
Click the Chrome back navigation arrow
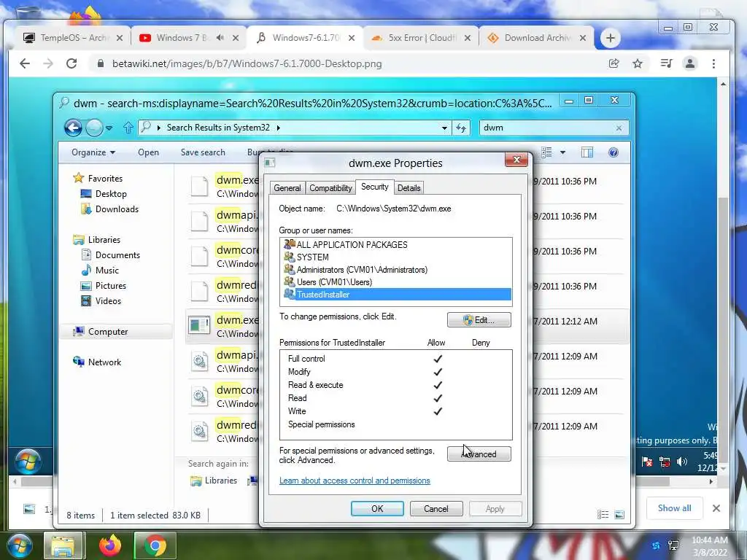pos(25,63)
